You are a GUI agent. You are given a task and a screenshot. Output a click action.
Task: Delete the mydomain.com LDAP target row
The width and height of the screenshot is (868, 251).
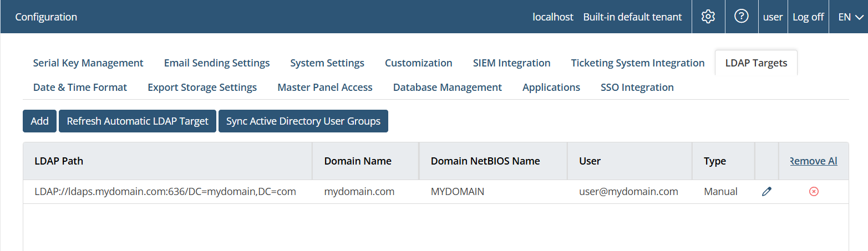[x=814, y=192]
